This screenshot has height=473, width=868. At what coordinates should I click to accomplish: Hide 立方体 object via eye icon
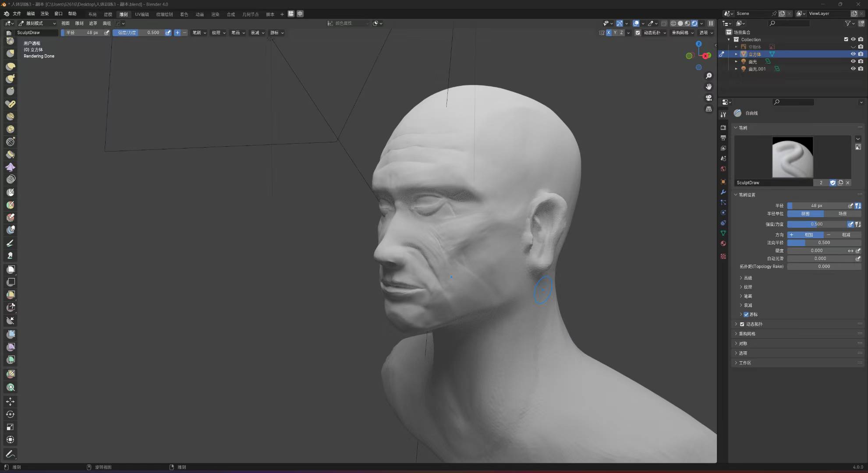[853, 54]
